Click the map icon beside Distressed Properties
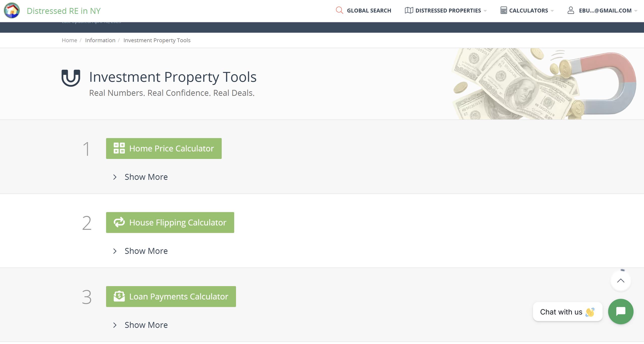Viewport: 644px width, 344px height. click(x=409, y=10)
